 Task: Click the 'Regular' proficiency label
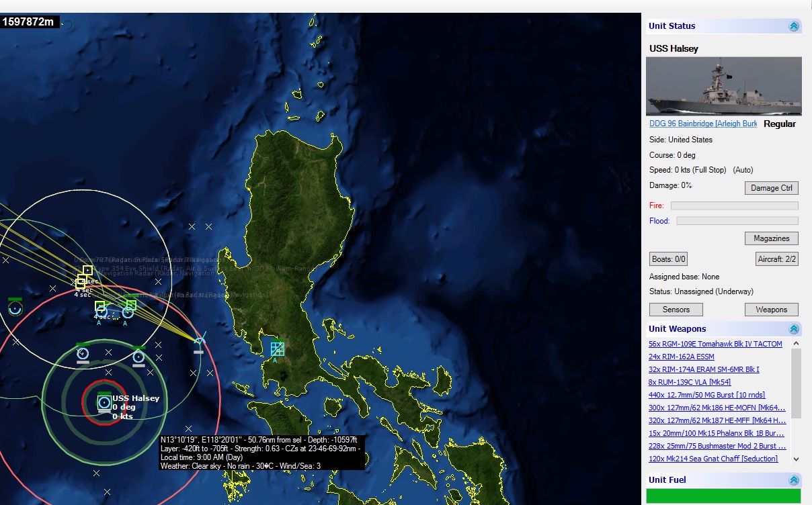780,124
